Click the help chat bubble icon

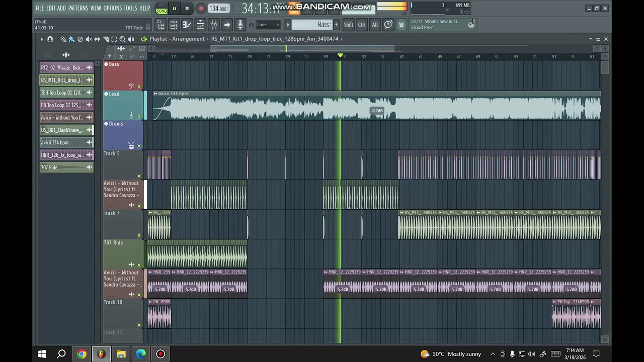coord(388,25)
